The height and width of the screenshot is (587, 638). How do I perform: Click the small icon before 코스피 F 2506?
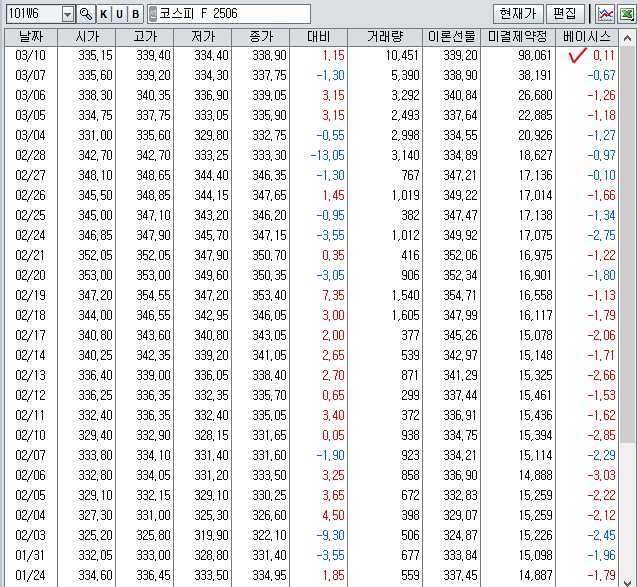click(x=152, y=14)
